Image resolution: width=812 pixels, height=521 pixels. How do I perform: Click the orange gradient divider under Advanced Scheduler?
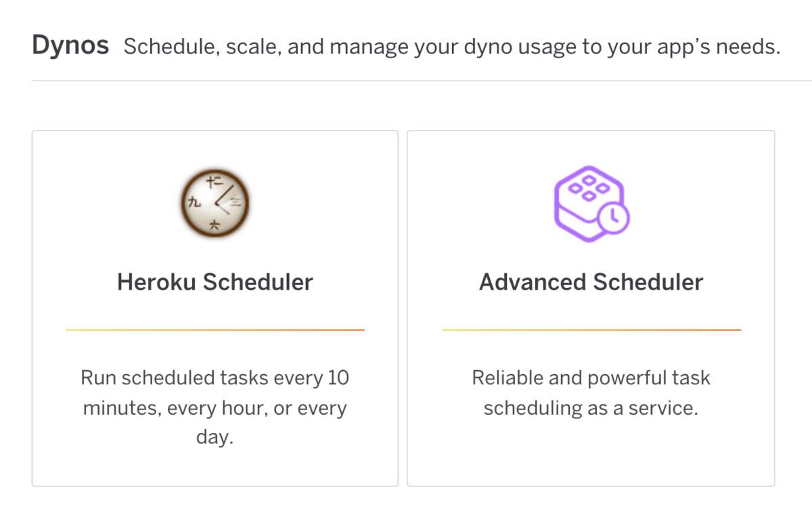[591, 330]
